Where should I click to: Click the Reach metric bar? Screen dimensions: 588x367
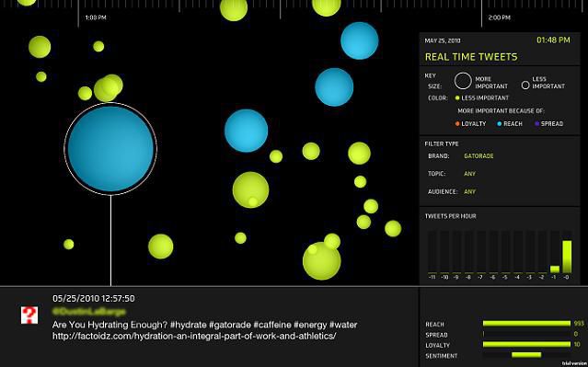pos(526,324)
